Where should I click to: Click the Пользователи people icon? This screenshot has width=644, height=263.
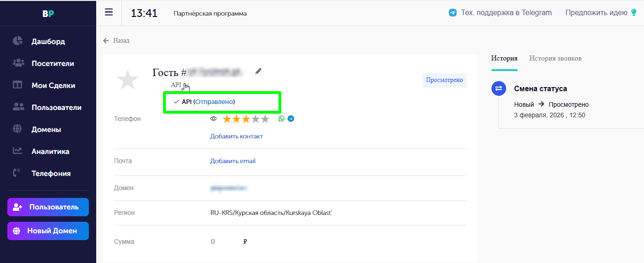point(18,107)
